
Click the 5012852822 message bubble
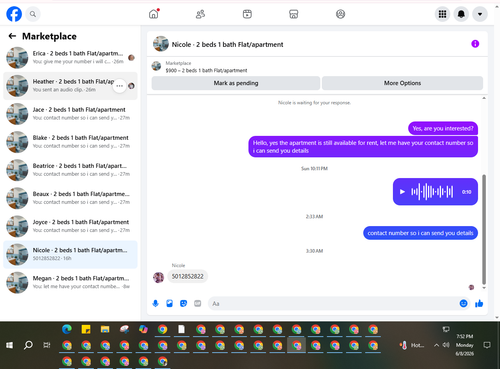187,276
